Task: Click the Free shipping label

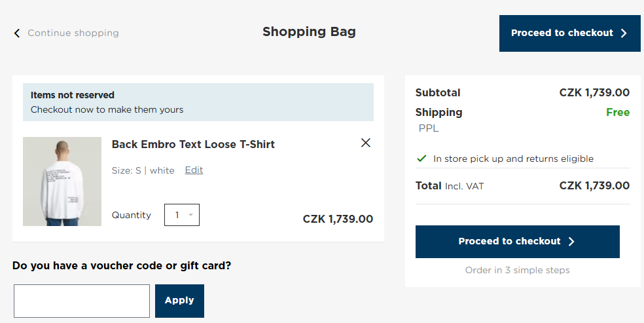Action: [x=617, y=112]
